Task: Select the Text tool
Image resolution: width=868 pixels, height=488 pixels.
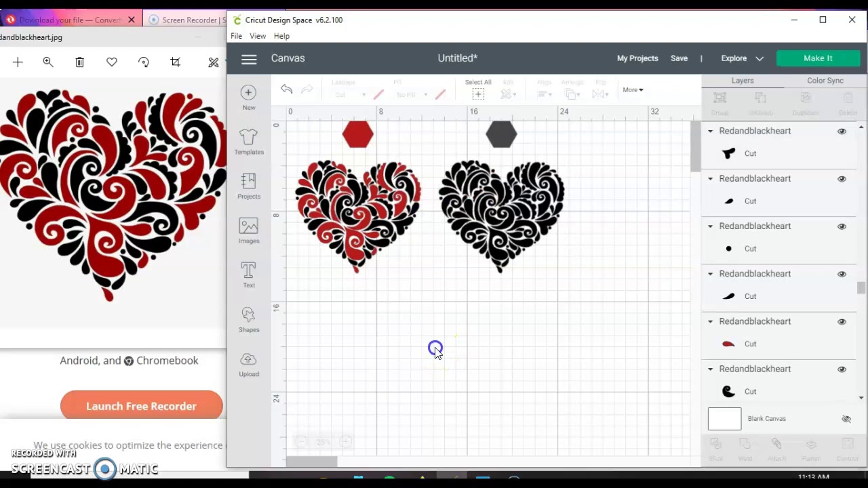Action: click(249, 275)
